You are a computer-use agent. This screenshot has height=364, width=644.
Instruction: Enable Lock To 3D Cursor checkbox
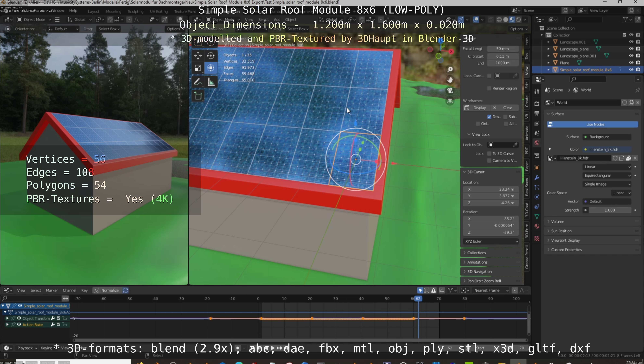[x=489, y=153]
